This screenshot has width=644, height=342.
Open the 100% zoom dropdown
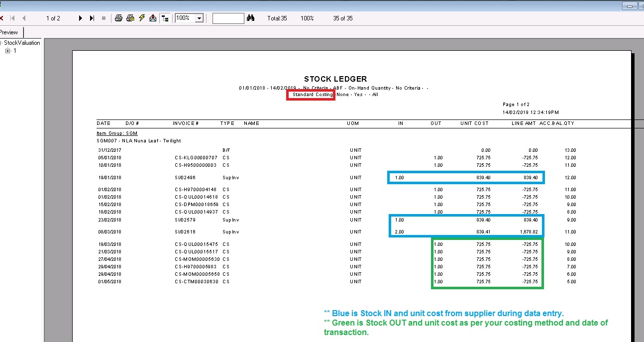pos(200,18)
